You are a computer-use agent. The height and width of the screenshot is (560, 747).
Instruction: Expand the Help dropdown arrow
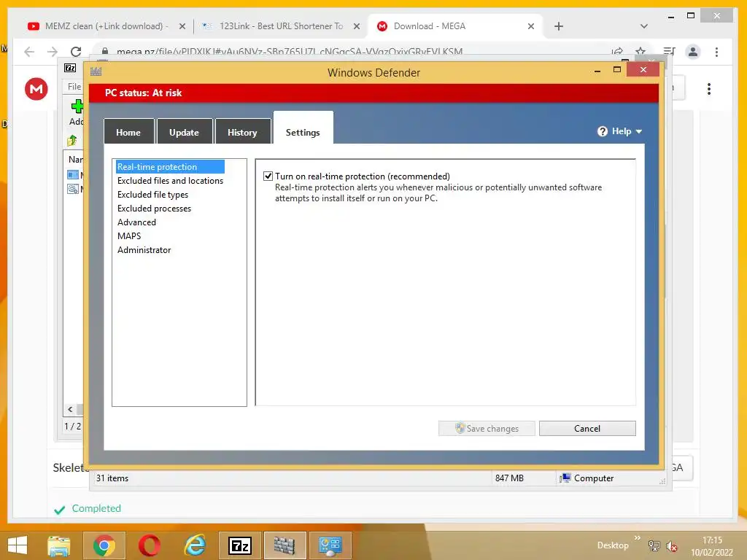639,131
